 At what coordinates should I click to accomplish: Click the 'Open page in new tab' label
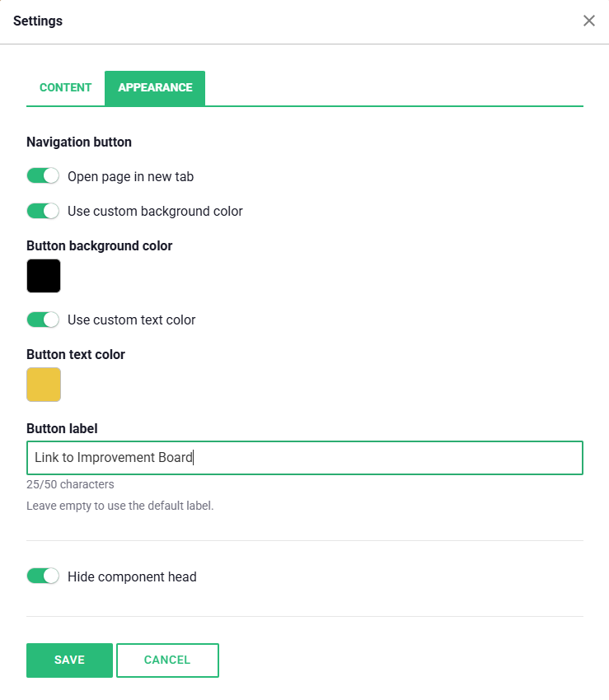(x=130, y=177)
